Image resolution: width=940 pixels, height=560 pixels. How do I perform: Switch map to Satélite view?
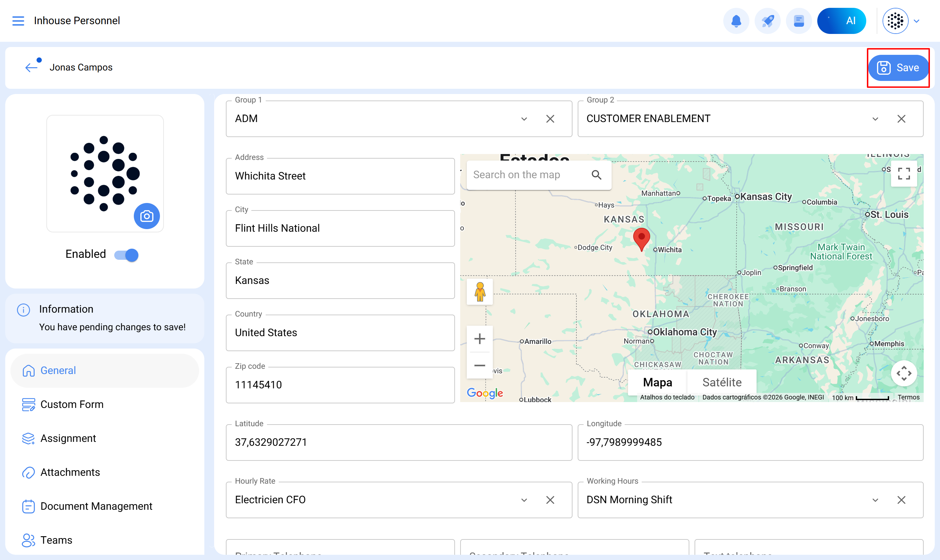tap(722, 382)
